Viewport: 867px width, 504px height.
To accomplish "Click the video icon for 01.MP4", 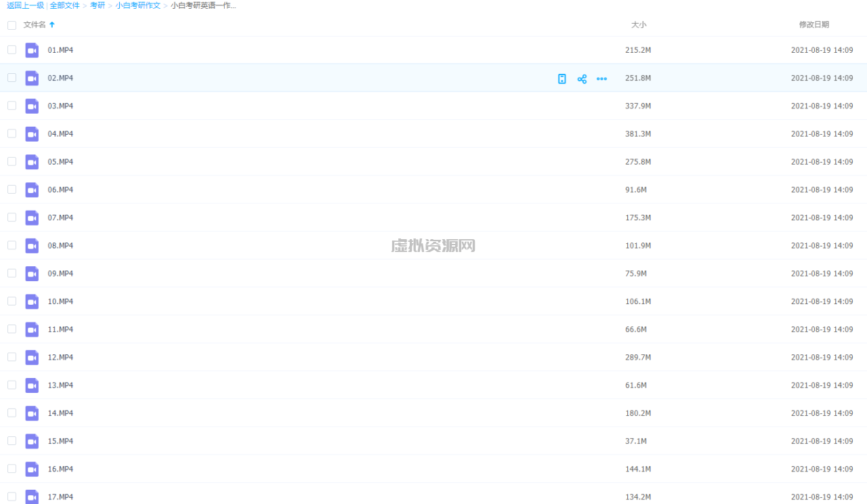I will [x=32, y=50].
